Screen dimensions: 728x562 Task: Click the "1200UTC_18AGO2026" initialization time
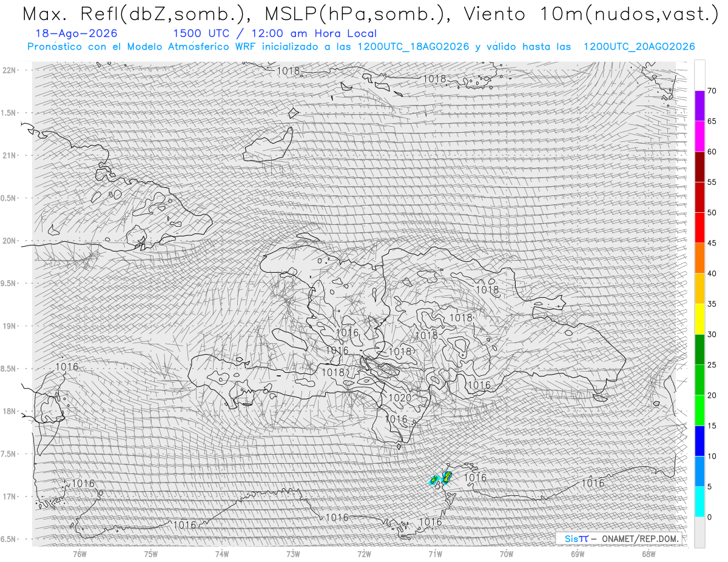(x=413, y=47)
